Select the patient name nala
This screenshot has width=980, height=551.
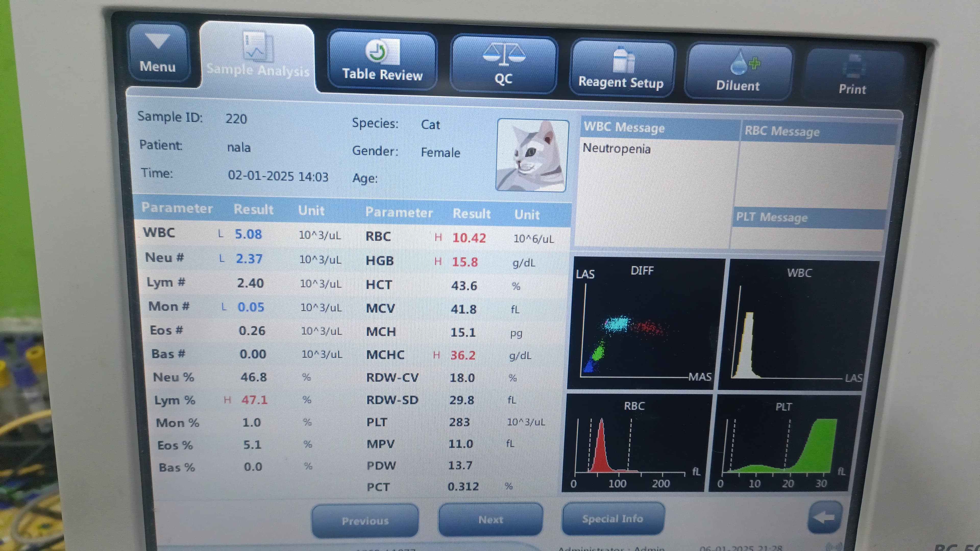[x=239, y=147]
